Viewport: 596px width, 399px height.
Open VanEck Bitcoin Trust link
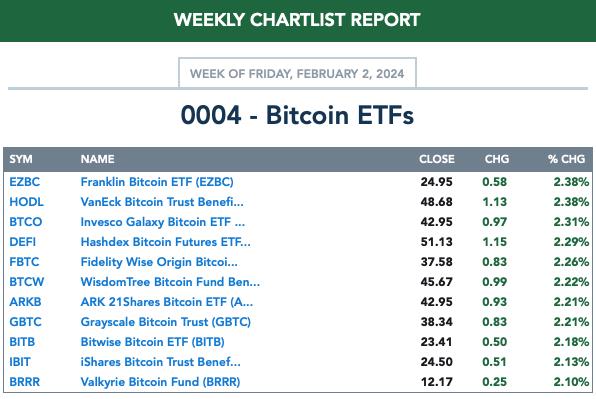[x=162, y=202]
